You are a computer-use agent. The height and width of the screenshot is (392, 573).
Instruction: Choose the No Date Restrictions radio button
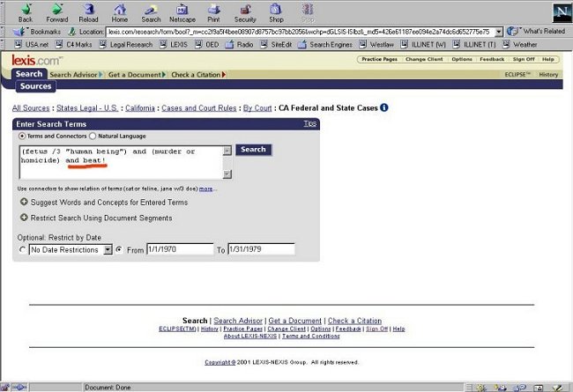pos(22,250)
